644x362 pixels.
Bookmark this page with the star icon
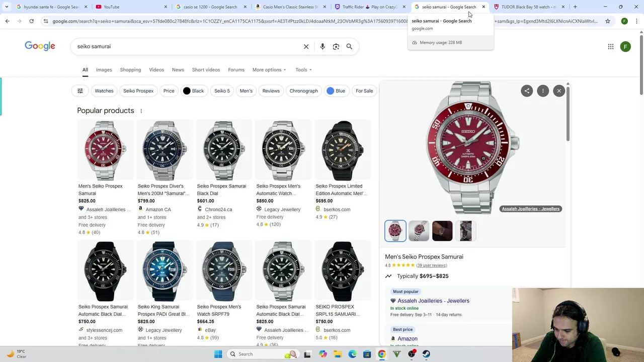coord(608,21)
